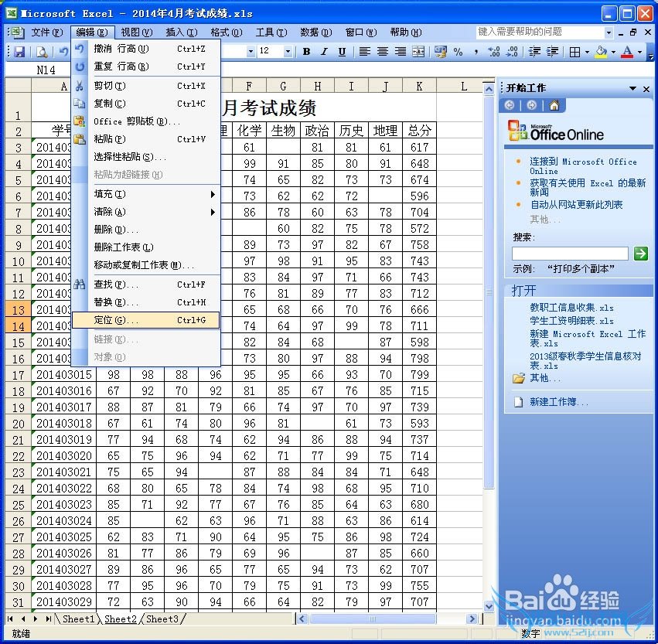Click 连接到 Microsoft Office Online link

point(582,165)
